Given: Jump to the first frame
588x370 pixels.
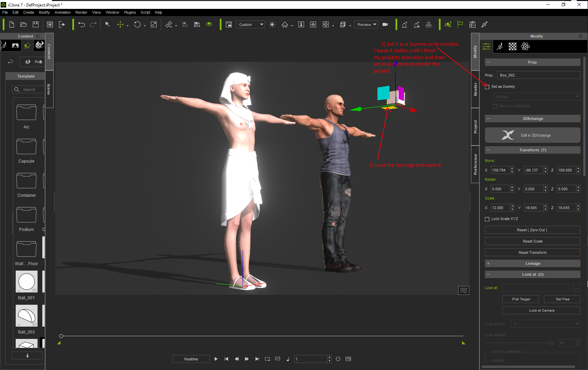Looking at the screenshot, I should click(x=226, y=359).
